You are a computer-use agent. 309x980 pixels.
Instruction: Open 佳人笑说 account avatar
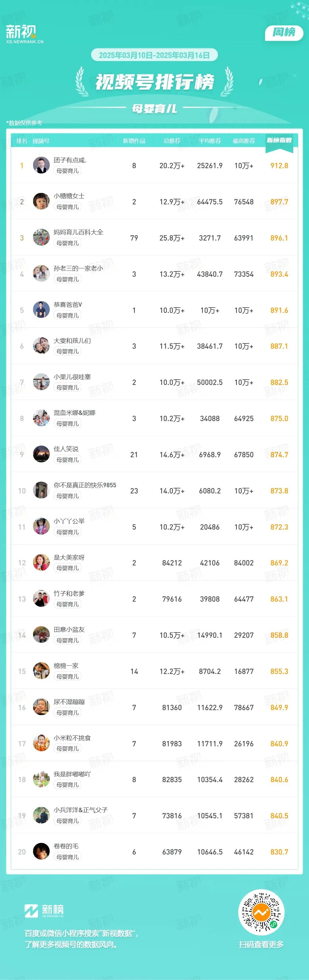(41, 454)
